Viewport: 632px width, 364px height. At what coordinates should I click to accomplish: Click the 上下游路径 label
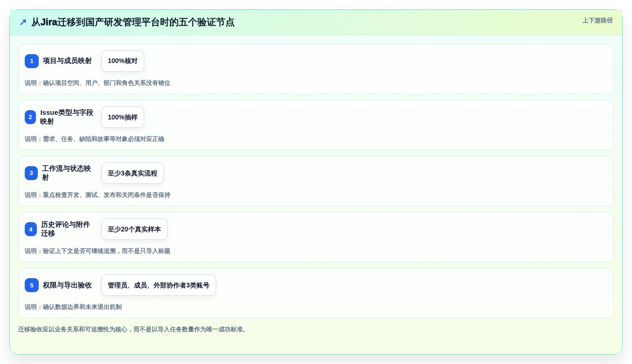tap(597, 21)
